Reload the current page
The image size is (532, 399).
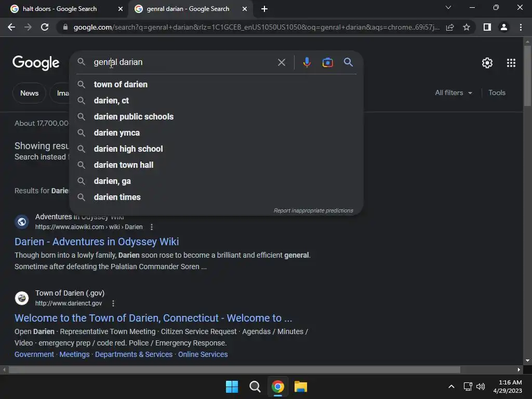click(x=45, y=27)
